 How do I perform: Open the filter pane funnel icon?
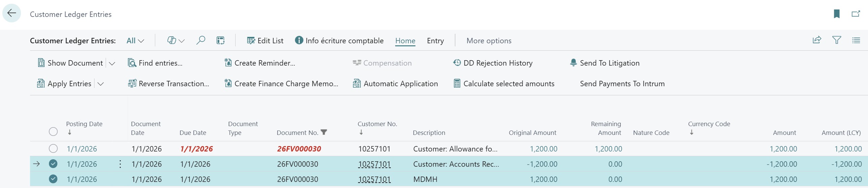[x=836, y=41]
